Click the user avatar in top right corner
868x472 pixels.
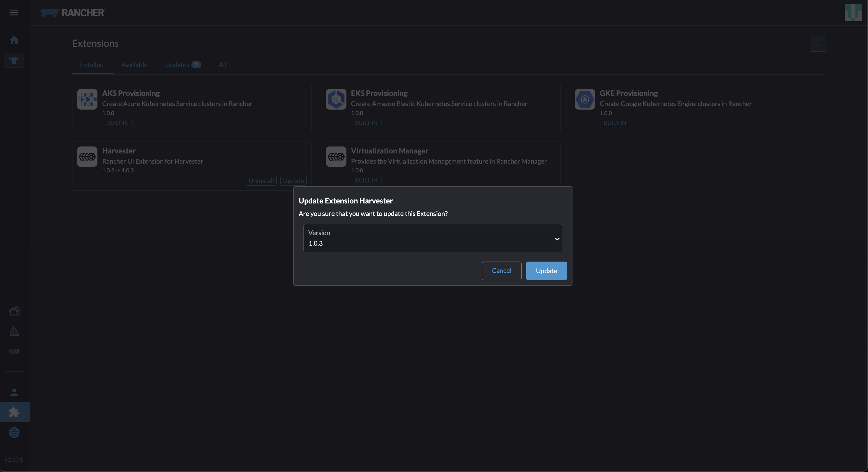tap(853, 13)
